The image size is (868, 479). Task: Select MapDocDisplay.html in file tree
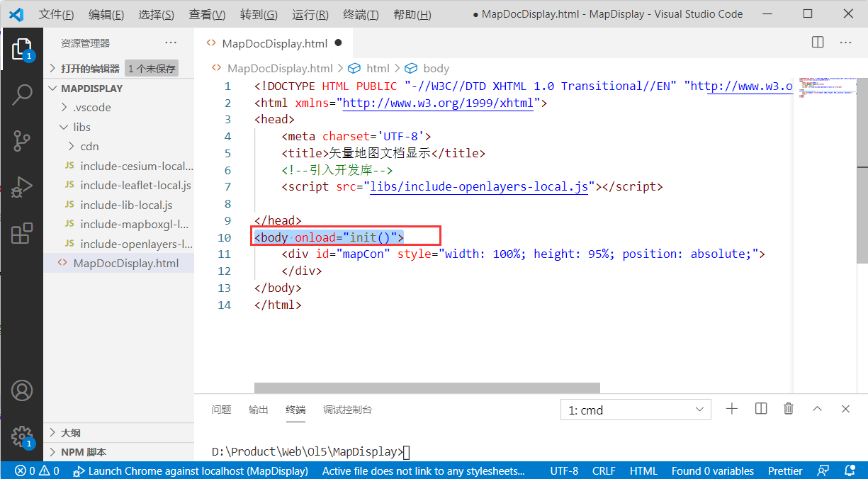coord(118,264)
